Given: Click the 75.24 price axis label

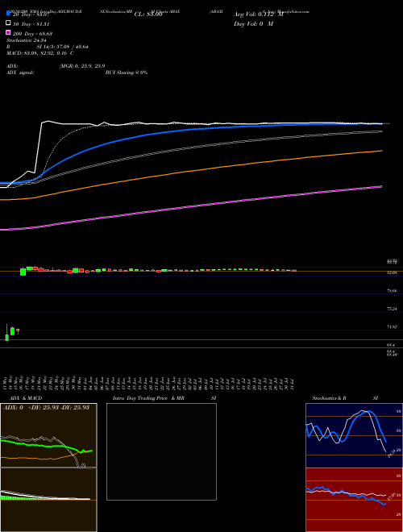Looking at the screenshot, I should click(x=393, y=309).
